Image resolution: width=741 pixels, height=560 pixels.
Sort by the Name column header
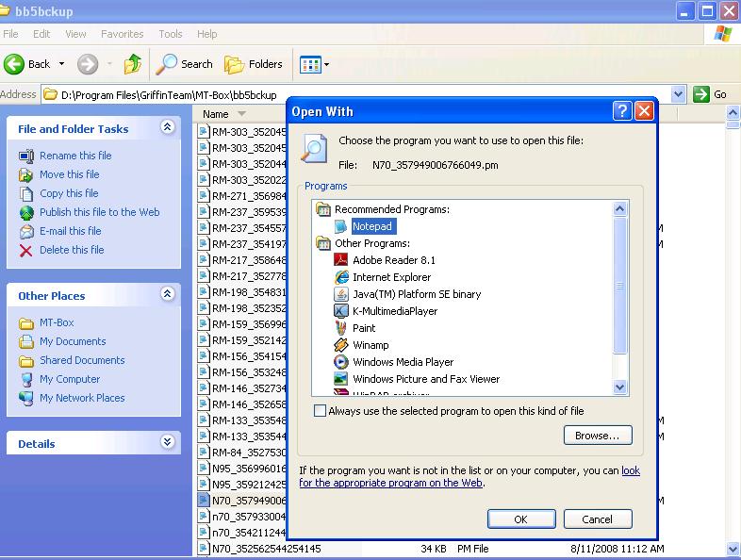pos(216,114)
